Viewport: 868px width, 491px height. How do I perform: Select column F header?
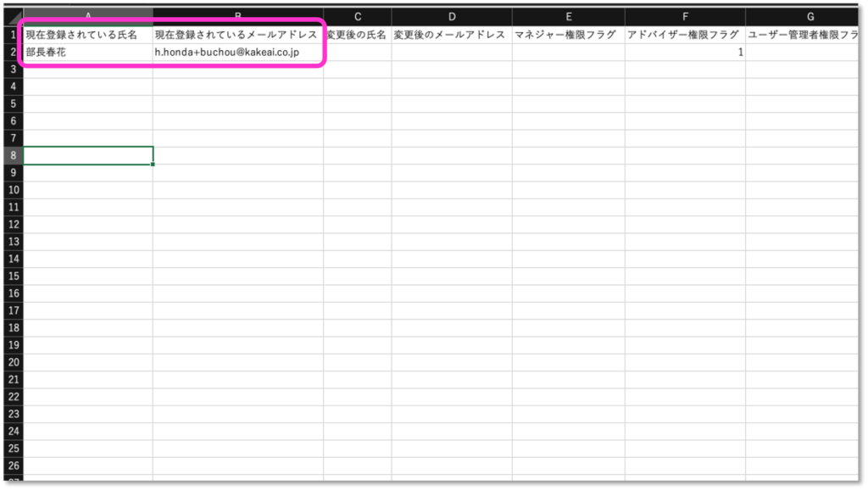(x=685, y=17)
